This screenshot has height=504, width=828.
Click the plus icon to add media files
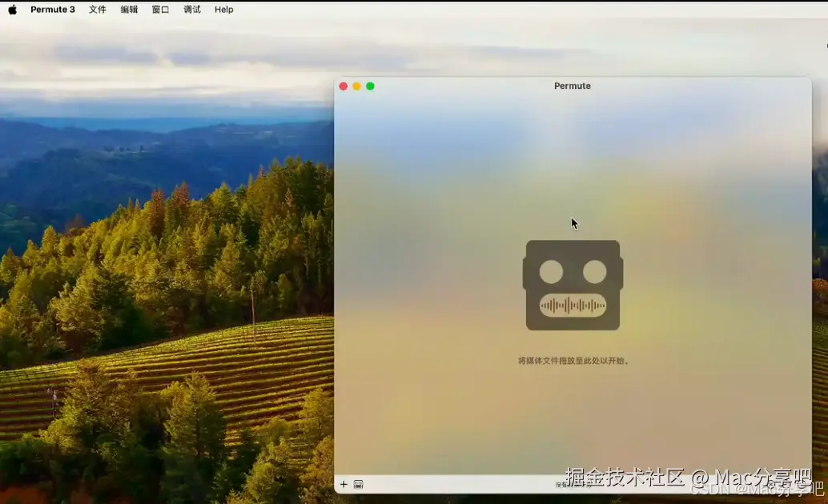(x=344, y=484)
